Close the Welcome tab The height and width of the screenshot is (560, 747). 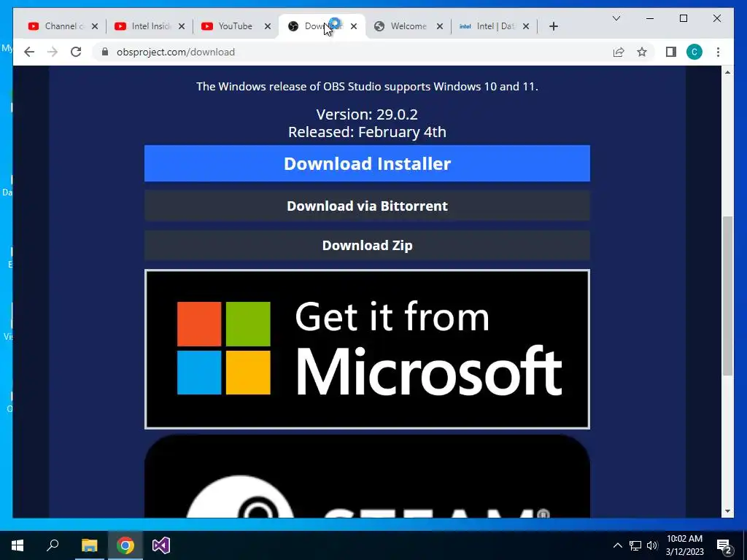click(x=440, y=26)
